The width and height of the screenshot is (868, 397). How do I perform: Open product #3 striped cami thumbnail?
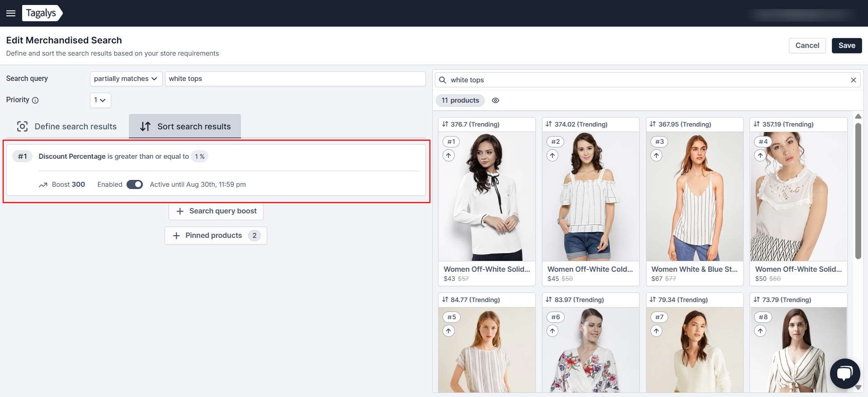click(695, 196)
